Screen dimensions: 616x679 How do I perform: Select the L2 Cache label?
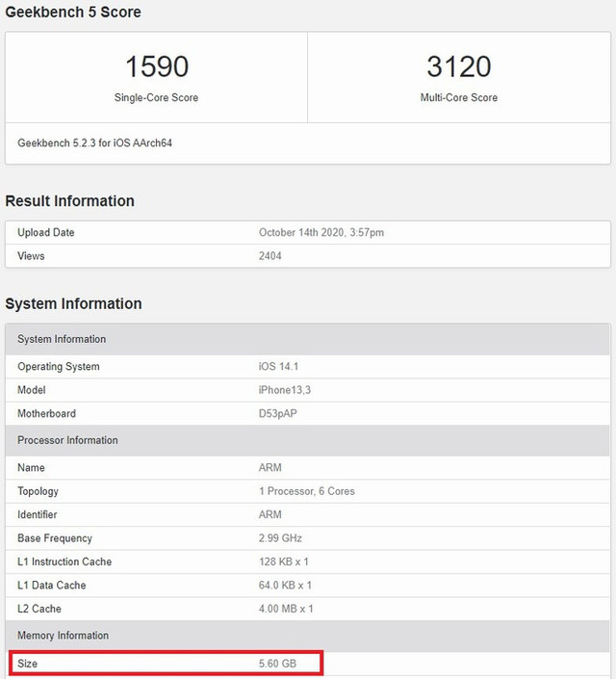[x=39, y=609]
